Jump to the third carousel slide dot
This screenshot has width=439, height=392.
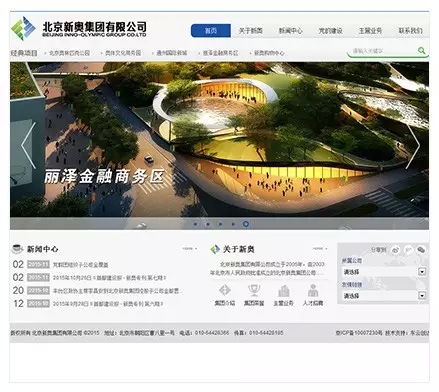220,224
